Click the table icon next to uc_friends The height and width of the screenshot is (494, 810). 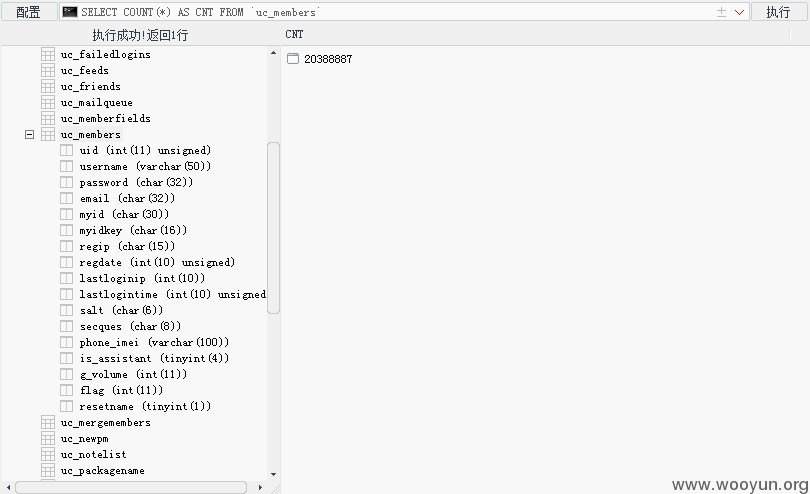(x=48, y=86)
